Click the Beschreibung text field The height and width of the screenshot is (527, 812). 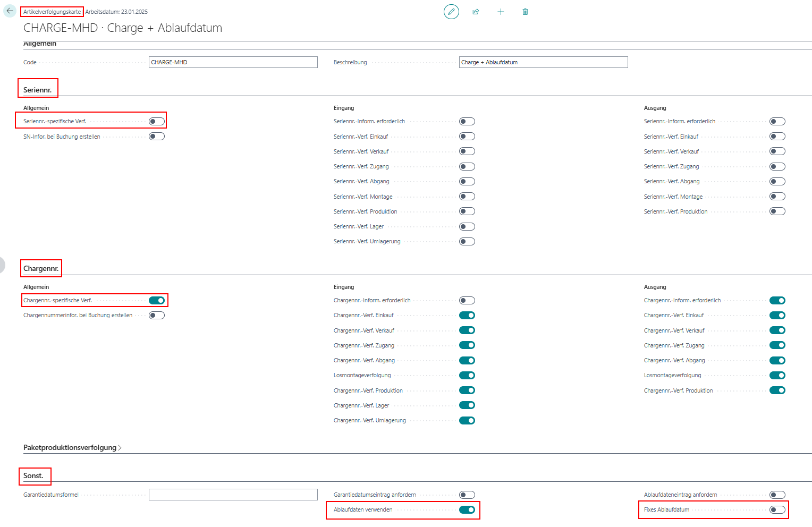coord(543,62)
